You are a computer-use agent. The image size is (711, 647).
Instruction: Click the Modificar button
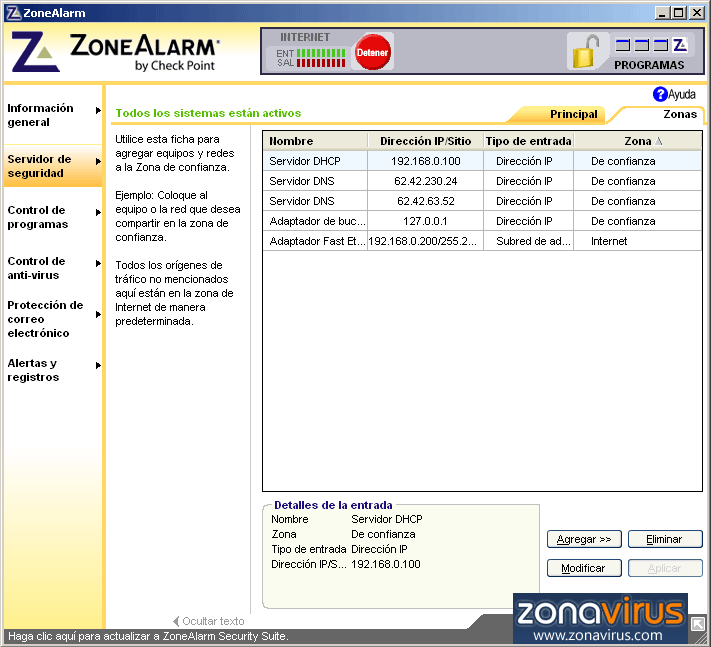(583, 568)
